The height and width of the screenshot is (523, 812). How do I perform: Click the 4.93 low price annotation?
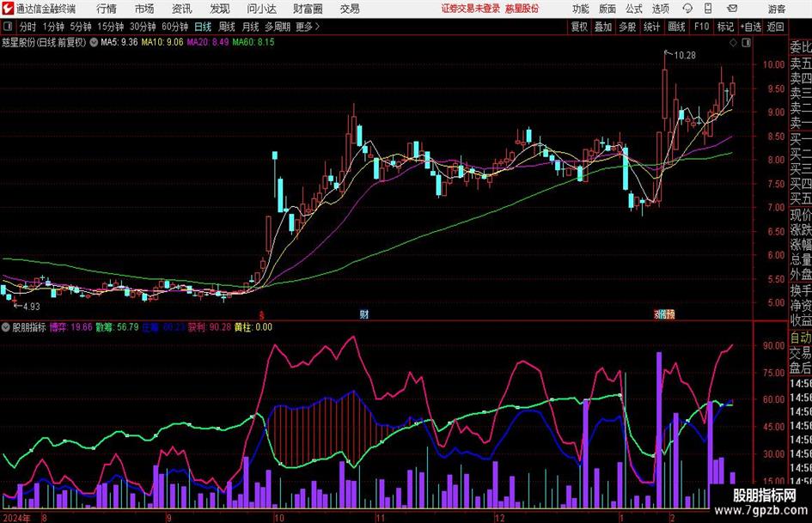tap(32, 307)
